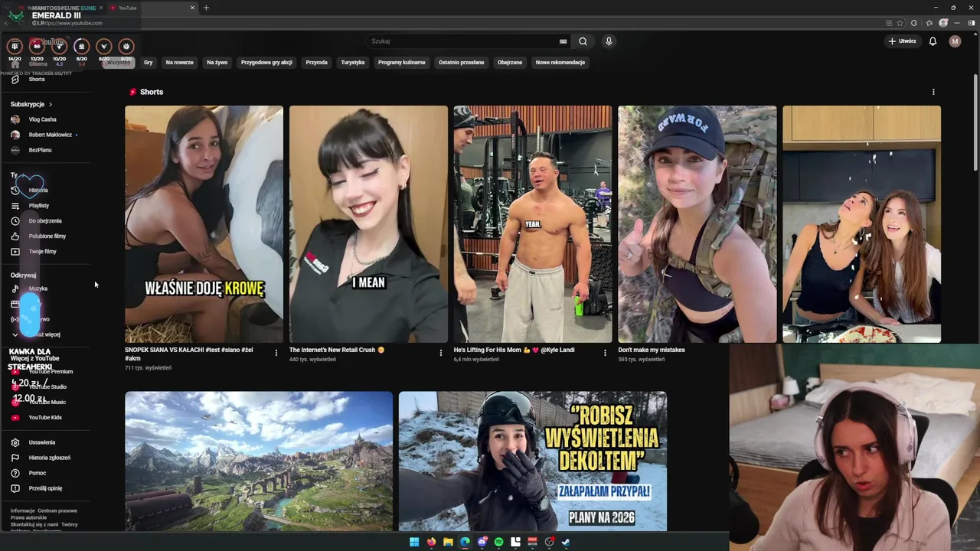Open the Robisz wyświetlenia dekoltem video
Viewport: 980px width, 551px height.
pyautogui.click(x=533, y=461)
